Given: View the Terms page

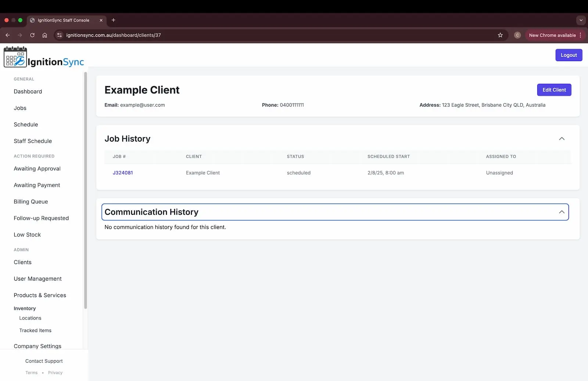Looking at the screenshot, I should 31,373.
